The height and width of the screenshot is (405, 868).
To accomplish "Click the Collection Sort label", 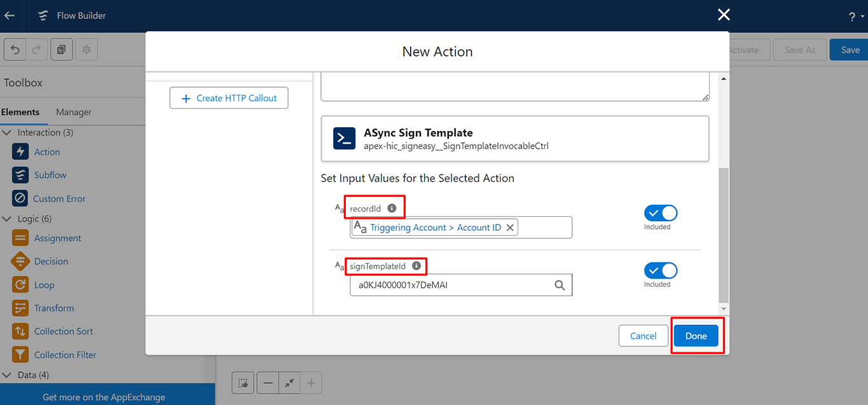I will 64,331.
